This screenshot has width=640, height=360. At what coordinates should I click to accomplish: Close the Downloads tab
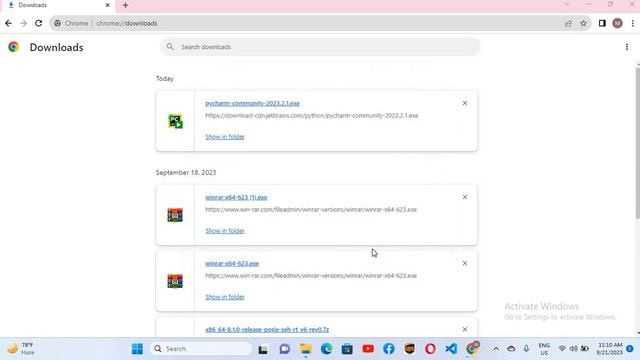pyautogui.click(x=107, y=5)
